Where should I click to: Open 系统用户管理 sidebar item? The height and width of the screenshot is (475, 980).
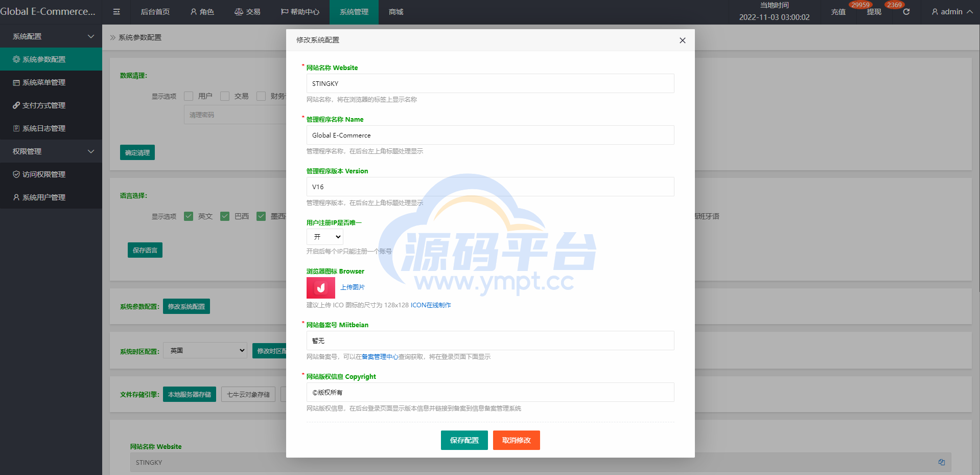click(x=51, y=197)
